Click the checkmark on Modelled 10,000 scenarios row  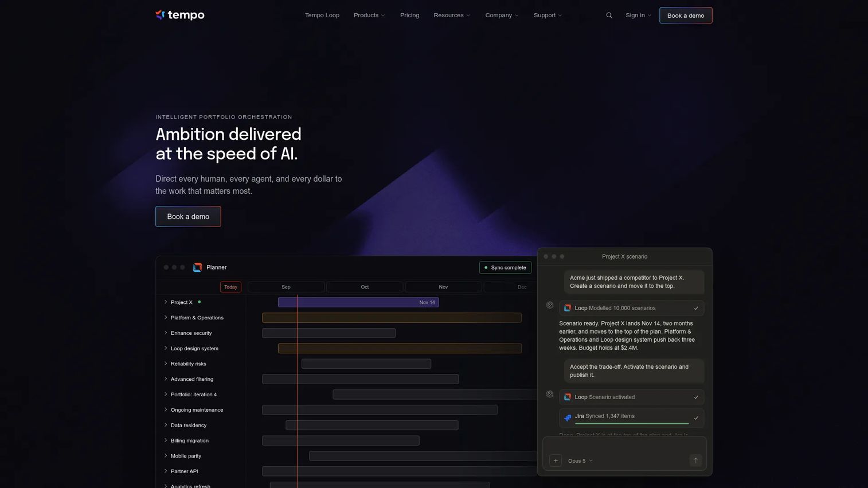pos(696,308)
